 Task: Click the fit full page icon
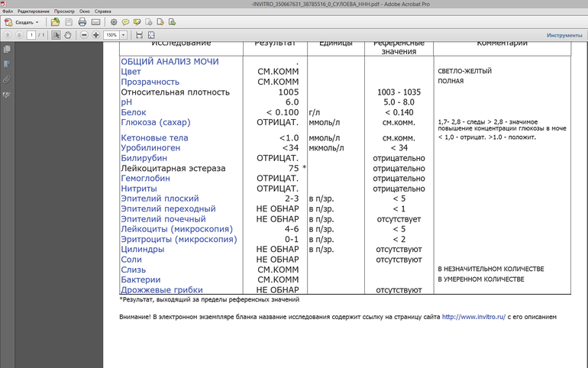pos(151,35)
